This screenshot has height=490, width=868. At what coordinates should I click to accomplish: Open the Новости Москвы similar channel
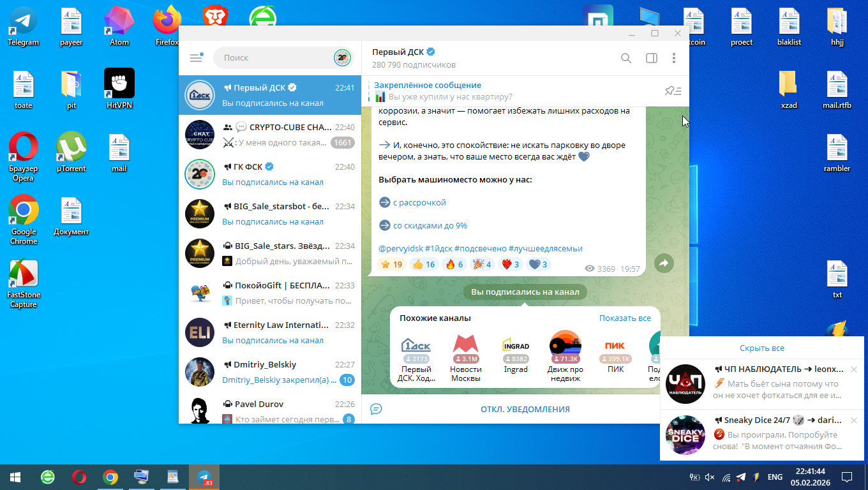tap(466, 357)
